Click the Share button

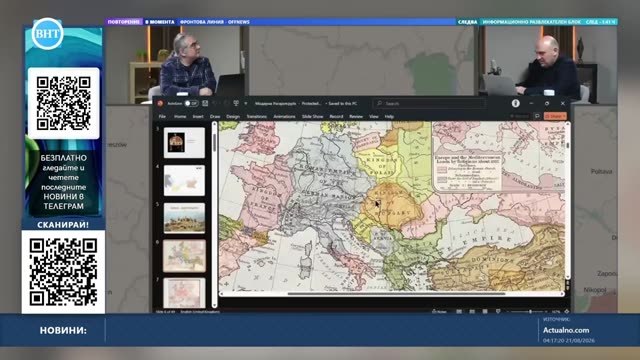[x=555, y=116]
